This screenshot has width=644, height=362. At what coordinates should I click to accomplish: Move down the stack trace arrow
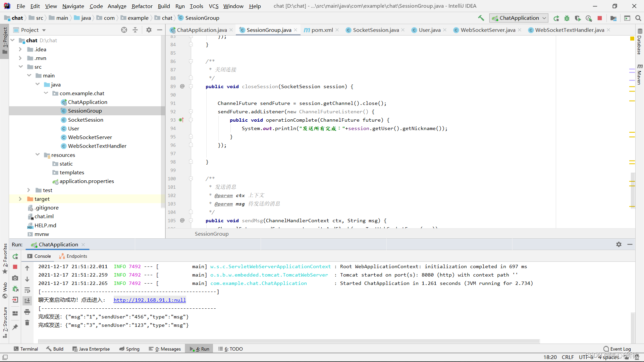click(x=27, y=279)
